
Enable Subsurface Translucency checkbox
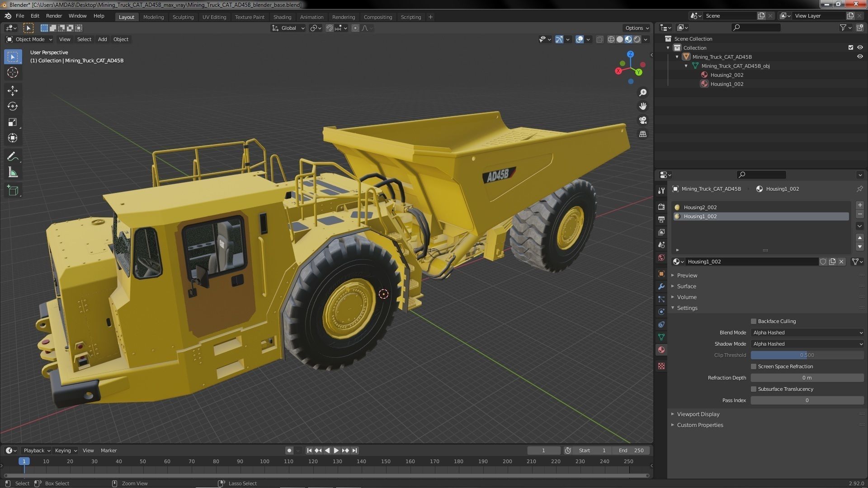click(x=754, y=389)
